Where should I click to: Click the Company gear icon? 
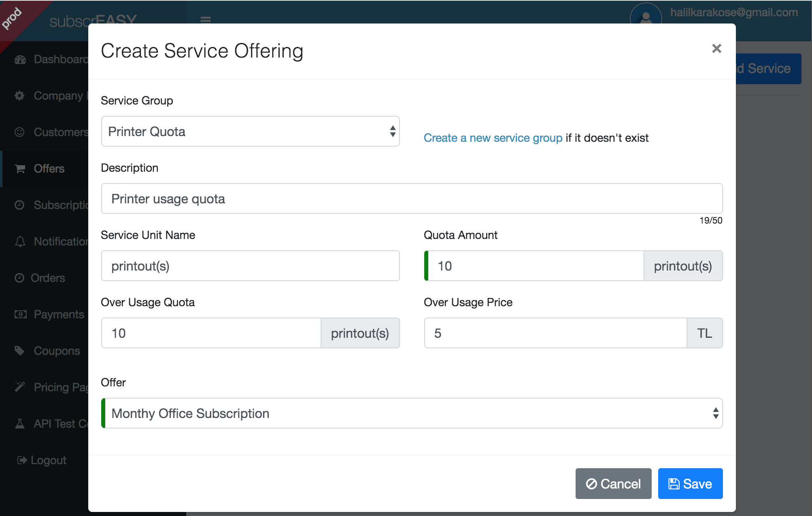point(19,96)
